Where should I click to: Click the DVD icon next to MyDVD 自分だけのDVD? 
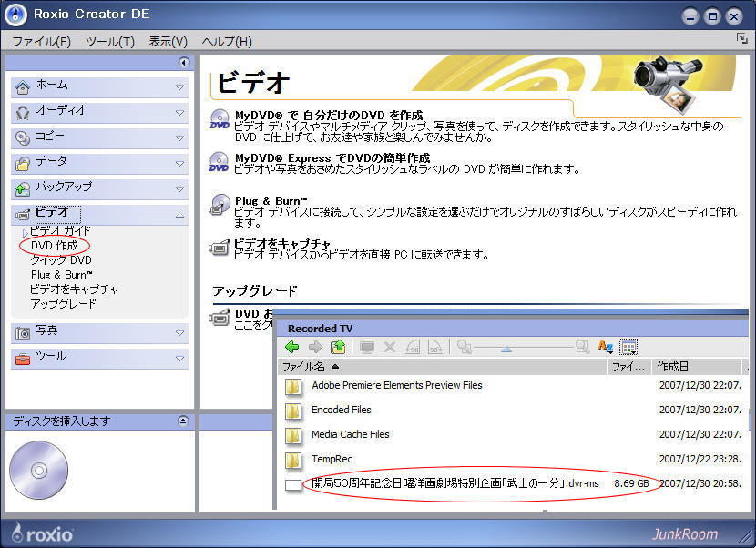[x=220, y=119]
